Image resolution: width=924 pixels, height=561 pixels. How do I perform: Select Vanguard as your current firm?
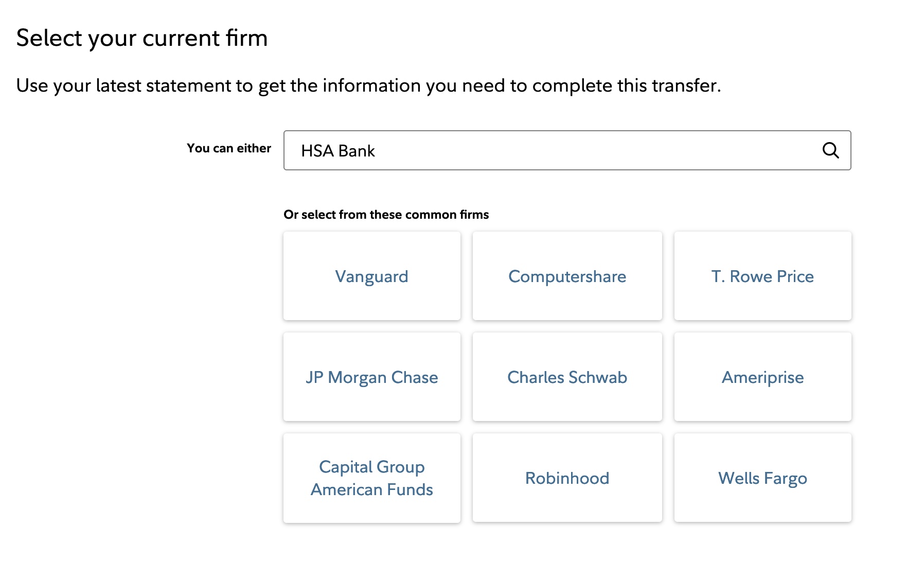[371, 276]
